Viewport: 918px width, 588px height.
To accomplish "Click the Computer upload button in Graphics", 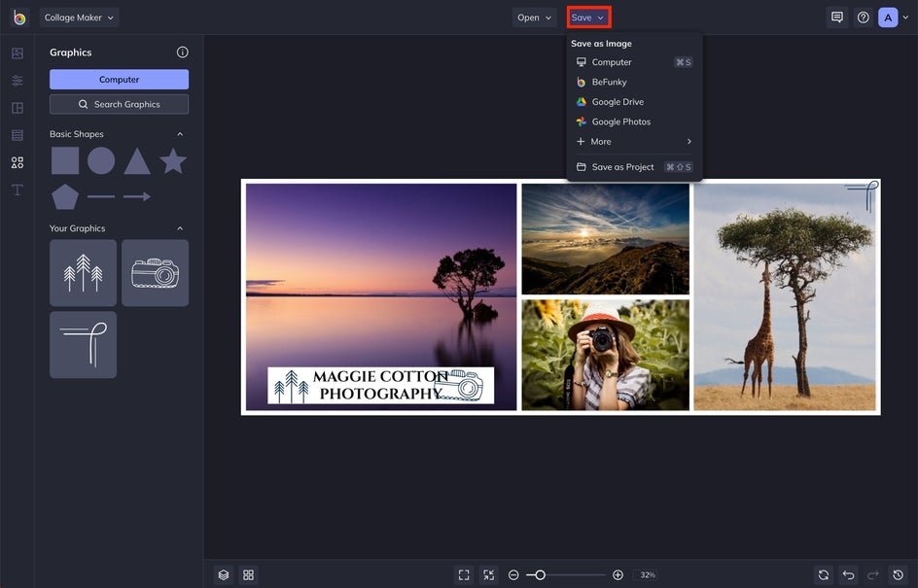I will 118,79.
